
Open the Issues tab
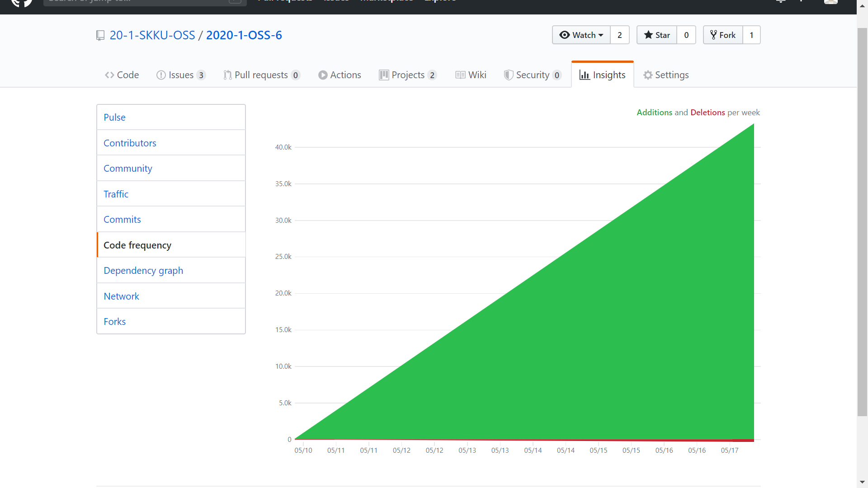pyautogui.click(x=181, y=75)
